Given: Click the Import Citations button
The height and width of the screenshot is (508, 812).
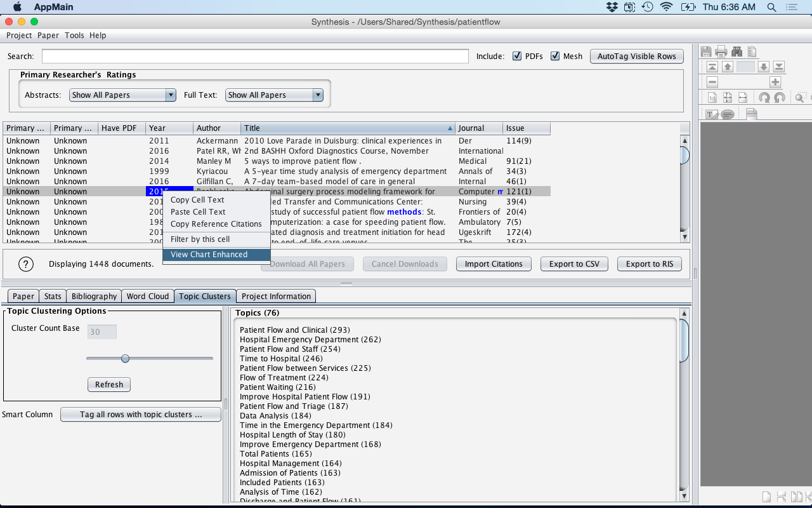Looking at the screenshot, I should pos(494,264).
